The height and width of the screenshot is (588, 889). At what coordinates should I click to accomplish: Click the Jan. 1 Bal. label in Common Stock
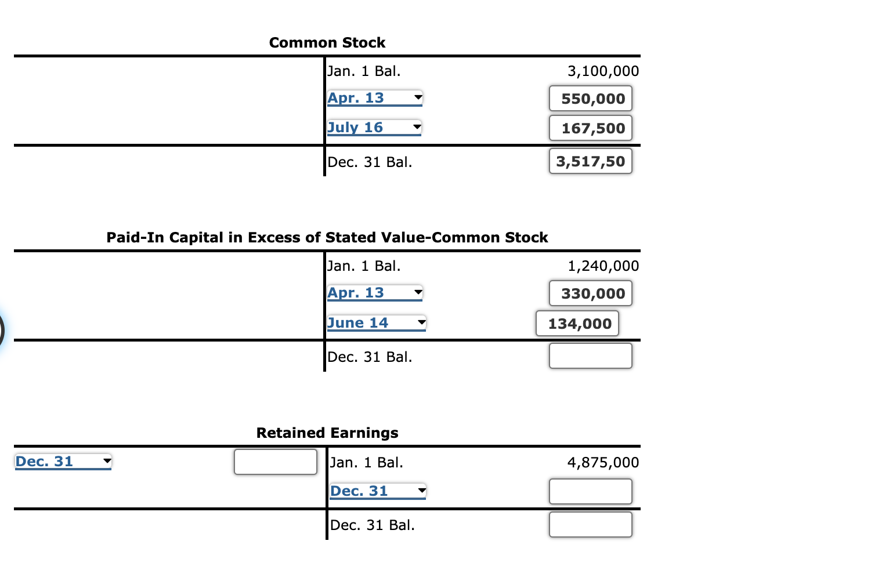(x=363, y=71)
